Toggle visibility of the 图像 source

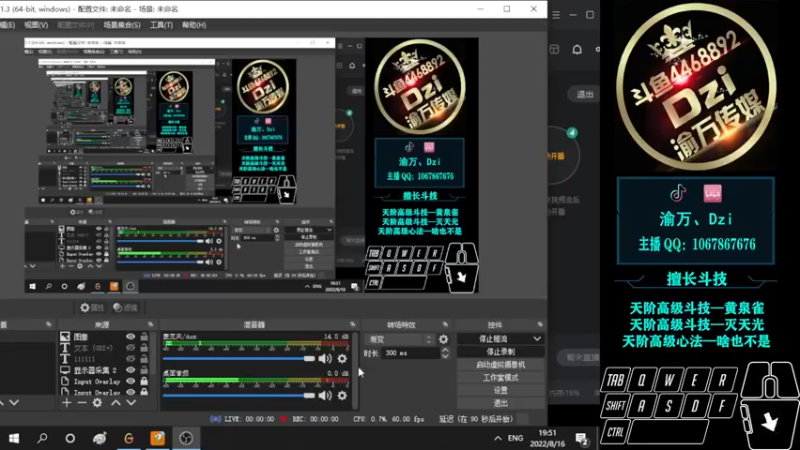click(x=131, y=337)
